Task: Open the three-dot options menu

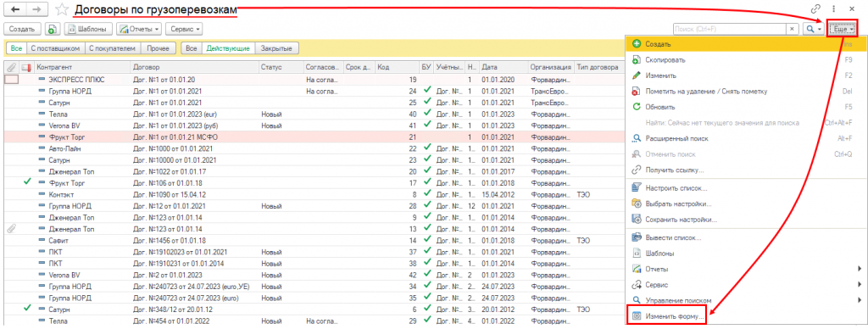Action: (834, 8)
